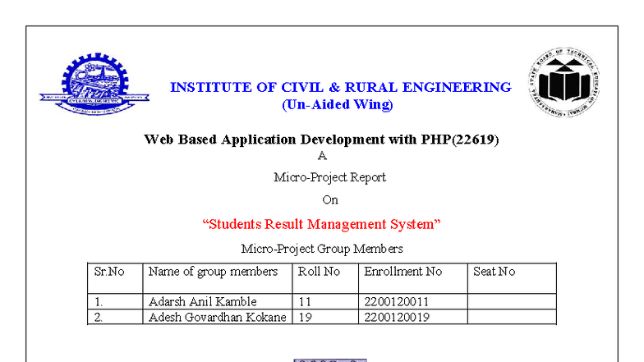
Task: Click the 'Seat No' column header
Action: click(x=512, y=278)
